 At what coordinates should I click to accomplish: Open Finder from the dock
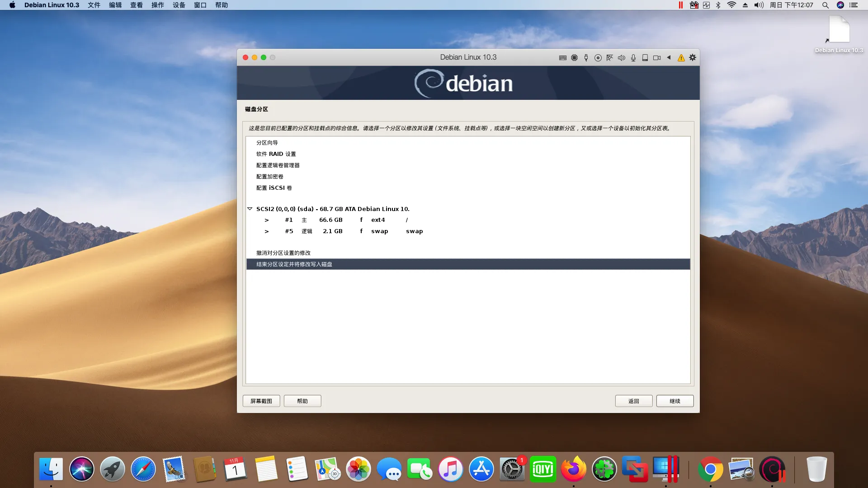51,469
